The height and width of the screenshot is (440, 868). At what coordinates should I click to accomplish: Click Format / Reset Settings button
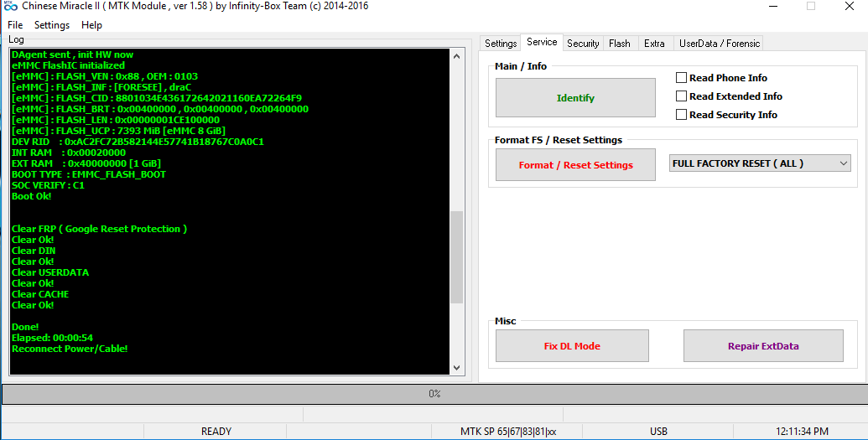[x=575, y=165]
